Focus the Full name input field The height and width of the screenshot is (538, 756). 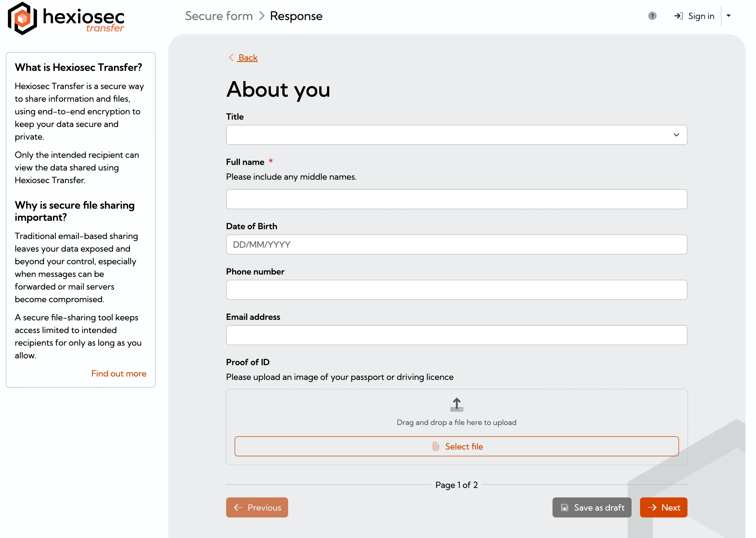456,199
